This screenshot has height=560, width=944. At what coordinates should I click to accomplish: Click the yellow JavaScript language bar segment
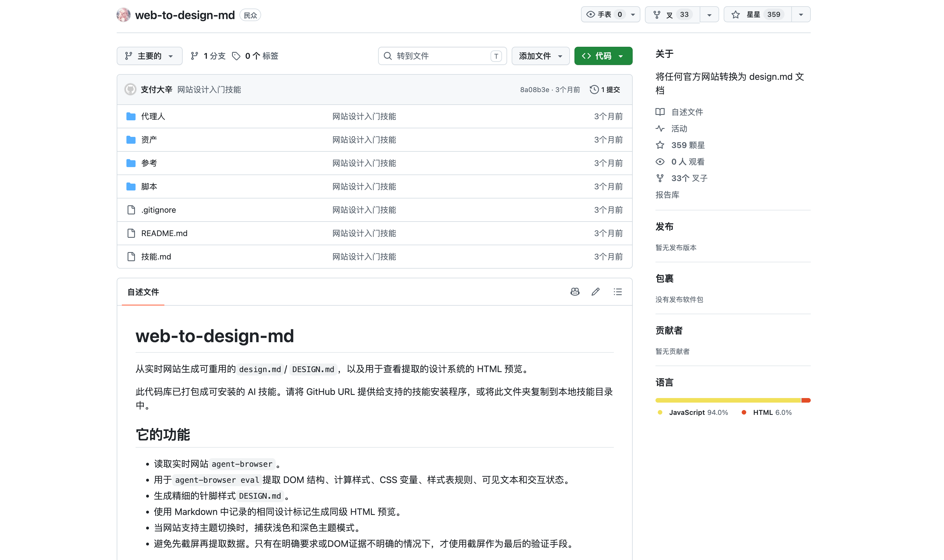pos(728,400)
